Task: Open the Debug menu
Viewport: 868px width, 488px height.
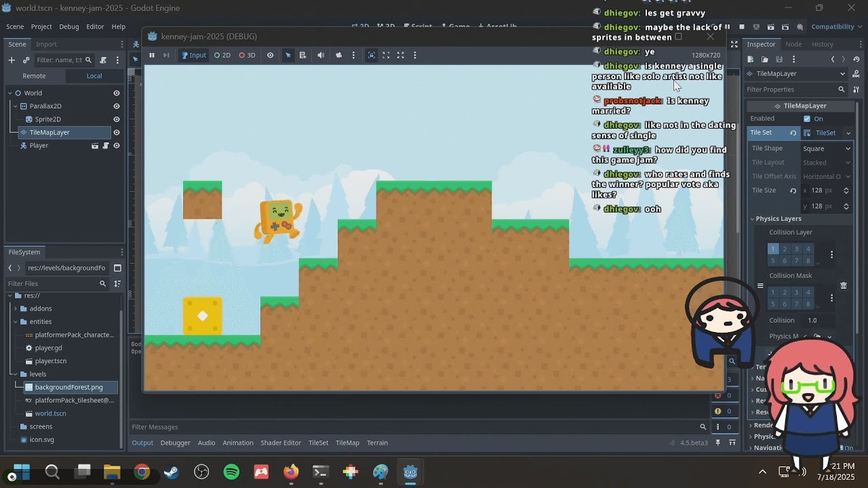Action: pyautogui.click(x=69, y=26)
